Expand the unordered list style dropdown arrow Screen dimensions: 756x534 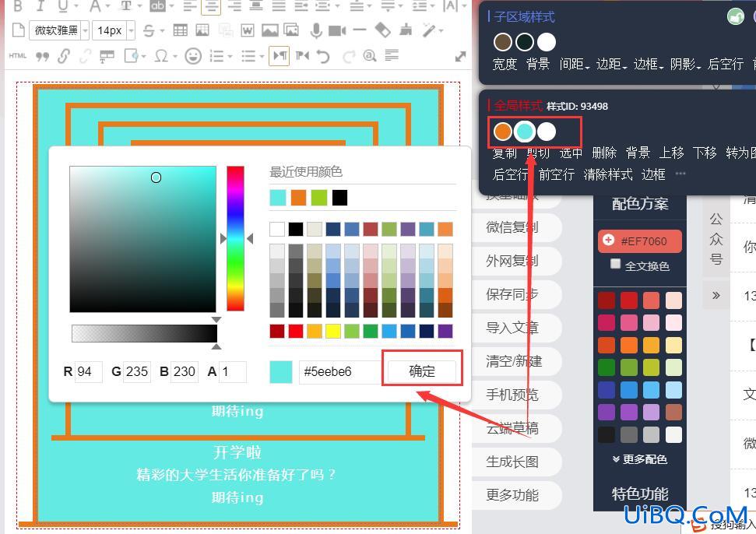(x=262, y=56)
